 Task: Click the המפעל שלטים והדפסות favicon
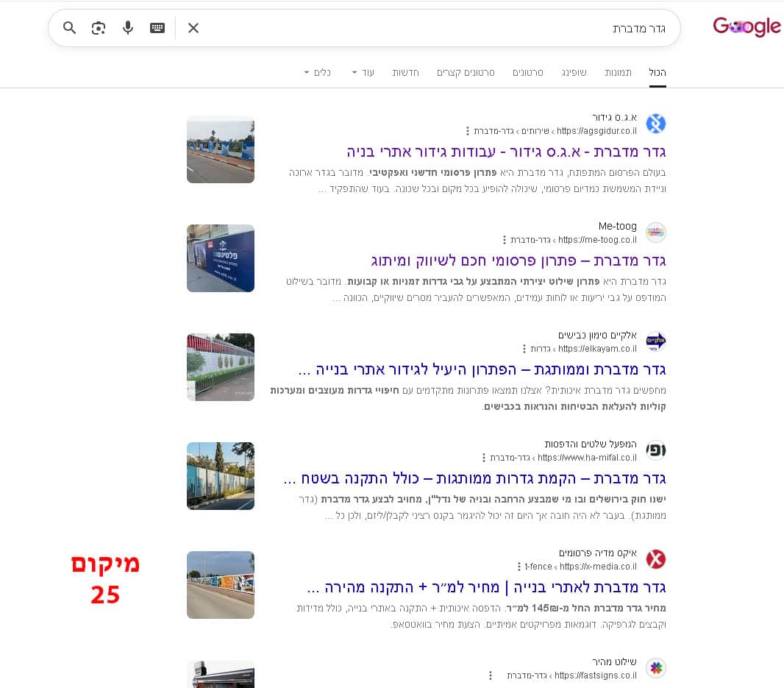pos(656,450)
